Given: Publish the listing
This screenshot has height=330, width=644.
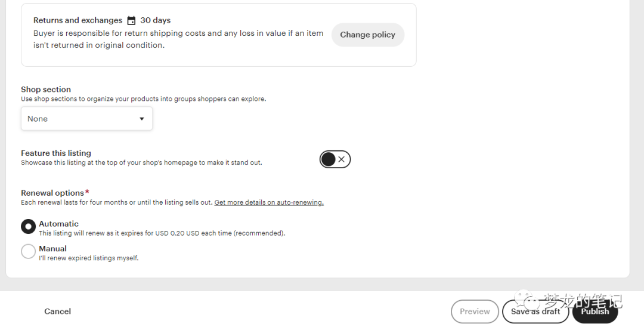Looking at the screenshot, I should (x=595, y=312).
